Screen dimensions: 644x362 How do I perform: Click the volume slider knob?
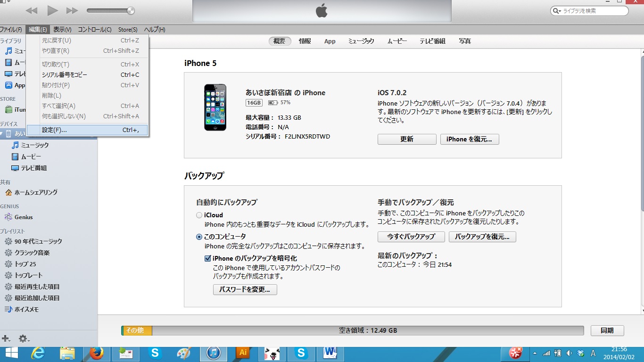tap(131, 10)
